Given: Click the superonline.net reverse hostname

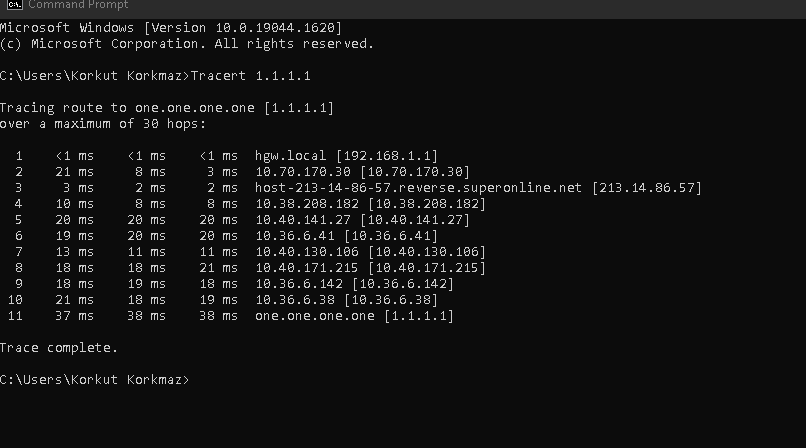Looking at the screenshot, I should (418, 188).
